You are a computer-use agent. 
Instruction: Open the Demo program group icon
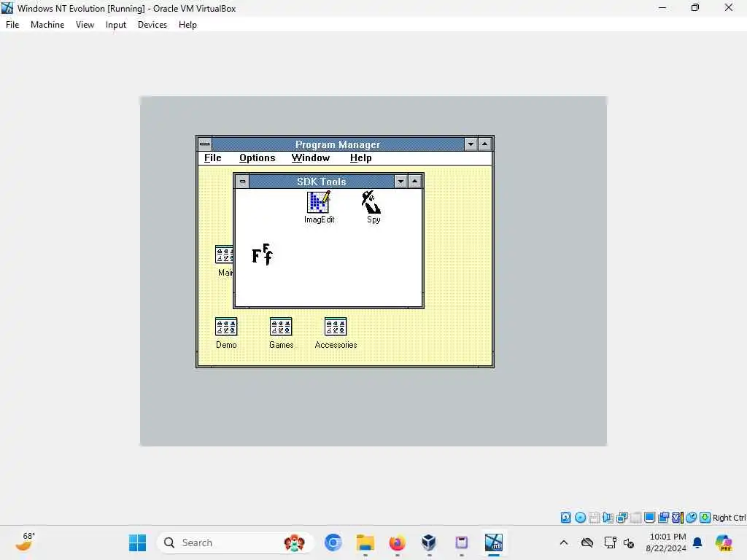click(x=226, y=332)
